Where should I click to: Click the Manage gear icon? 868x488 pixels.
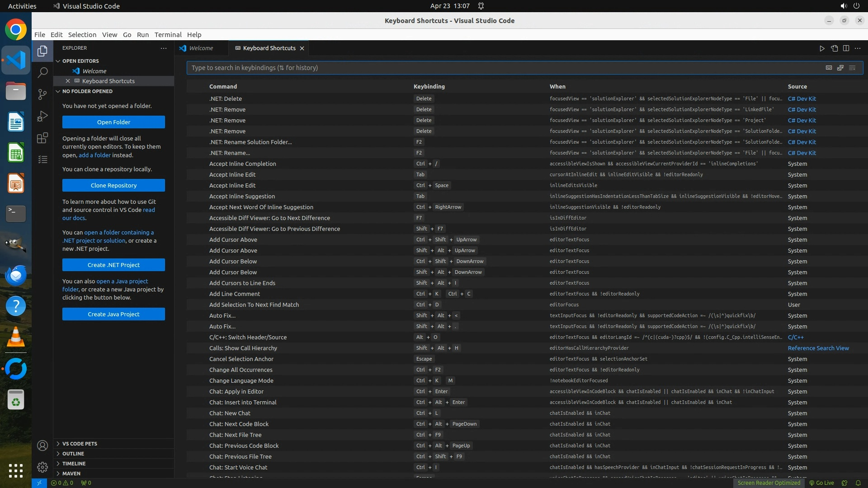coord(42,467)
